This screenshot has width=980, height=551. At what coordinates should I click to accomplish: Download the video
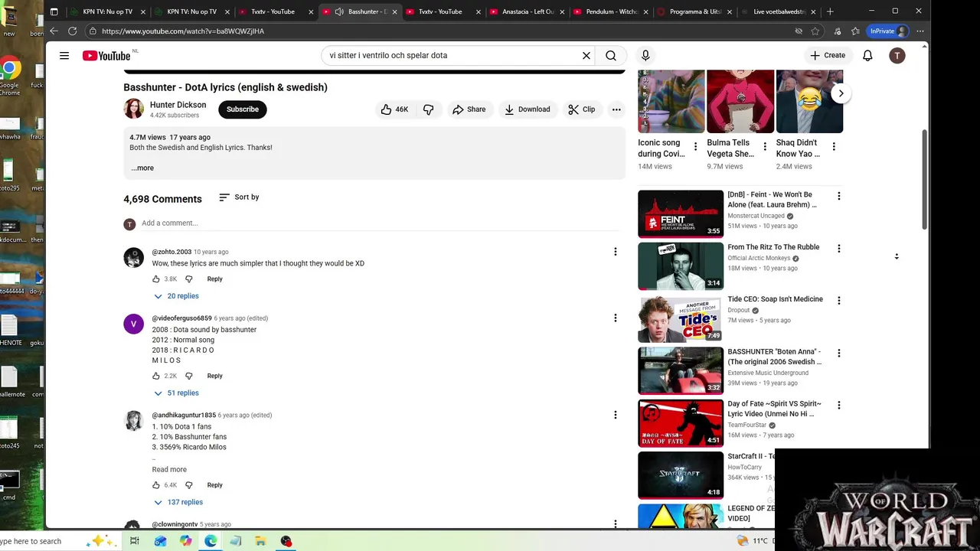click(x=527, y=109)
